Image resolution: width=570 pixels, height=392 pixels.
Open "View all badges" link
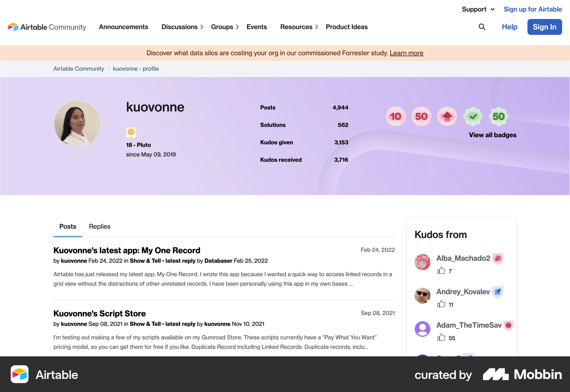coord(492,135)
